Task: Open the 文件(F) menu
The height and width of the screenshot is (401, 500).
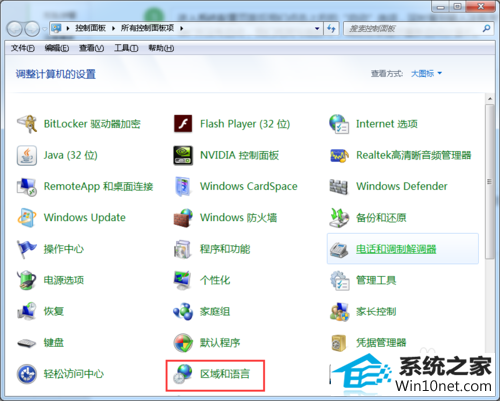Action: (23, 48)
